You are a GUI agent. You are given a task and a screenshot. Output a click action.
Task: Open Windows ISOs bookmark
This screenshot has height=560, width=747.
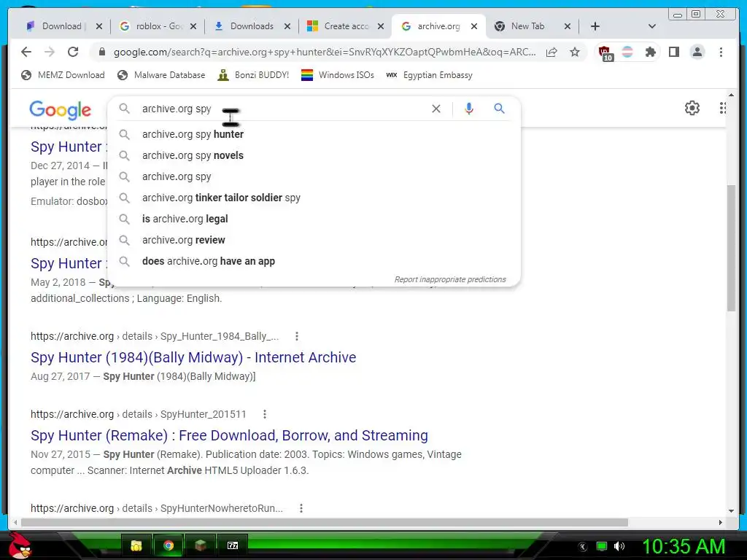click(338, 75)
